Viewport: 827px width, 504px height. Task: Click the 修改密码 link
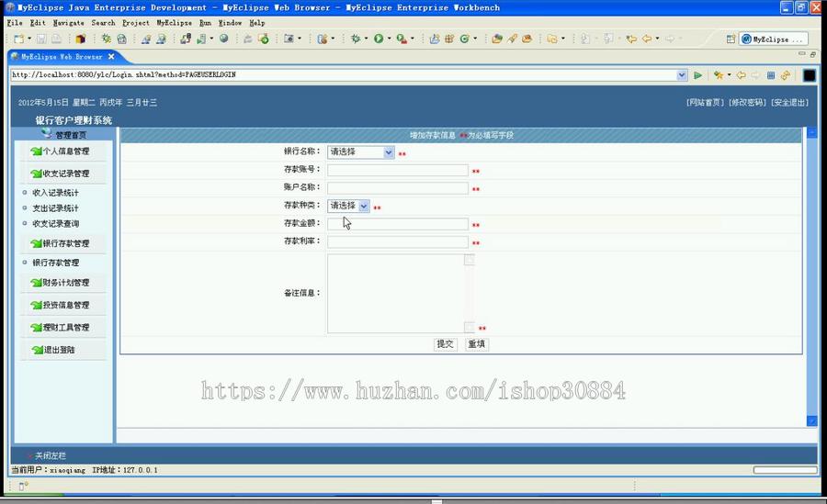[x=747, y=102]
